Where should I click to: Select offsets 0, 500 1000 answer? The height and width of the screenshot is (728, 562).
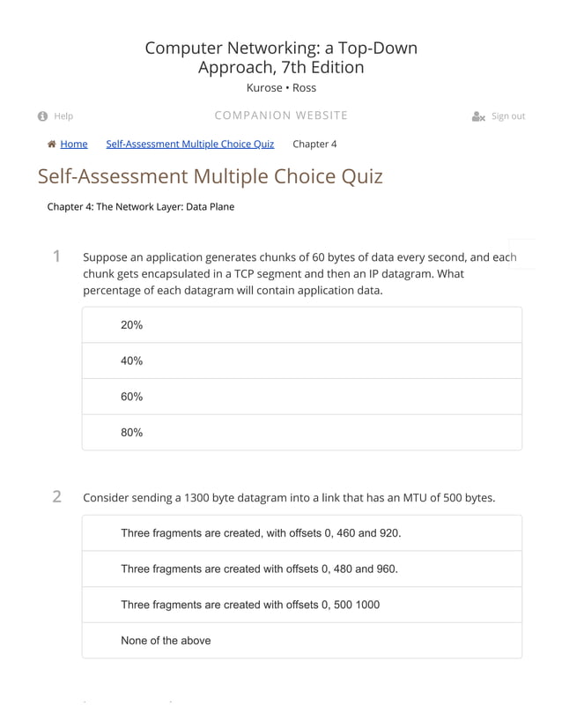coord(301,605)
